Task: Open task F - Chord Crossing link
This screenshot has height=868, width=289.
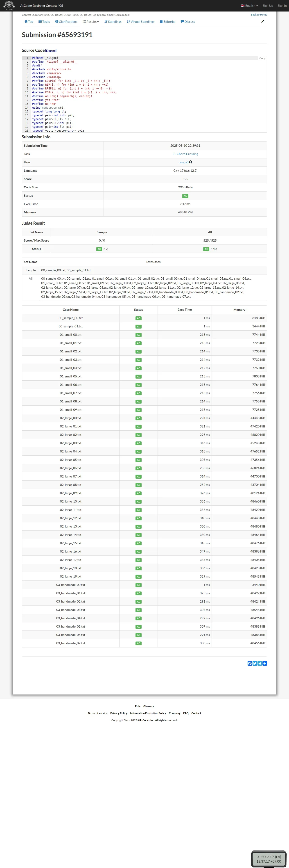Action: (185, 154)
